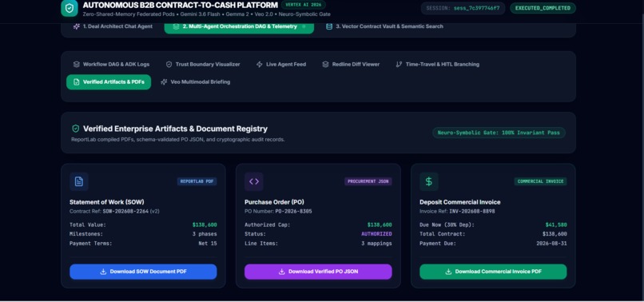Click the branch icon of Time-Travel tab
The image size is (644, 302).
pyautogui.click(x=399, y=65)
